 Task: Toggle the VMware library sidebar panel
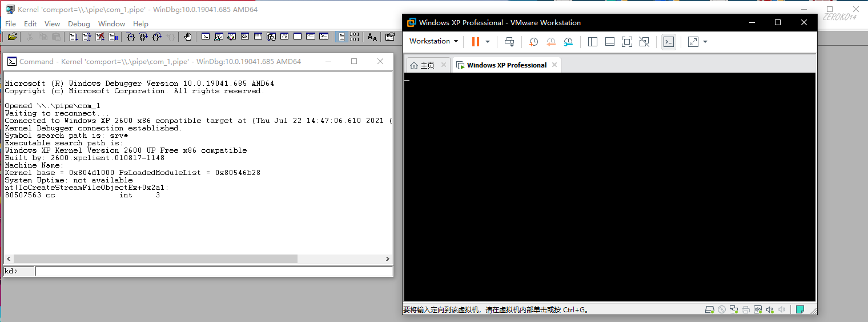click(x=592, y=42)
